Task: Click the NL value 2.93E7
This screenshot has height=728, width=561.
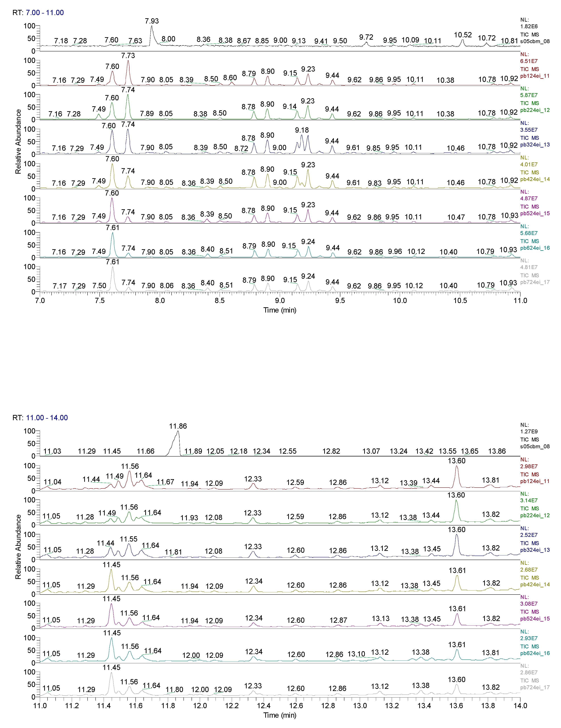Action: pyautogui.click(x=529, y=638)
